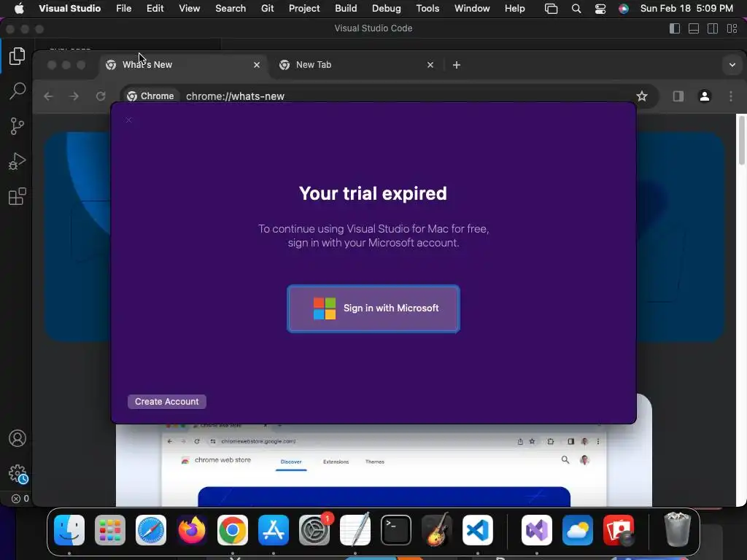This screenshot has height=560, width=747.
Task: Open Manage gear in VS Code activity bar
Action: point(18,474)
